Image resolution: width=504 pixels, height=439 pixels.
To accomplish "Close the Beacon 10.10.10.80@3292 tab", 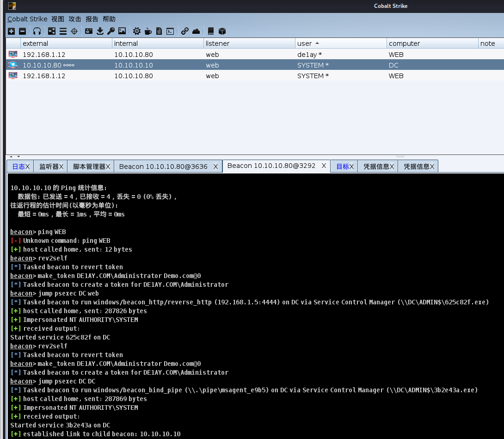I will click(x=324, y=166).
